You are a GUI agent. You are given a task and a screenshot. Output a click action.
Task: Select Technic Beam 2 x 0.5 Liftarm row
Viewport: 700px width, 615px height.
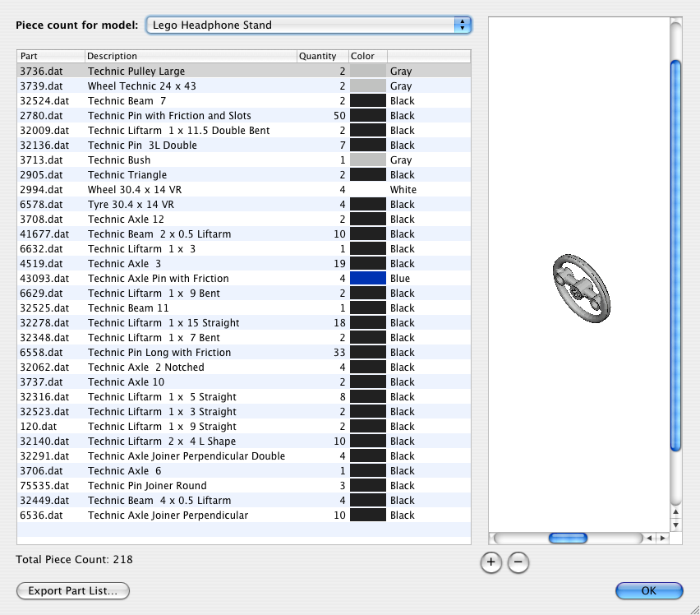click(244, 234)
